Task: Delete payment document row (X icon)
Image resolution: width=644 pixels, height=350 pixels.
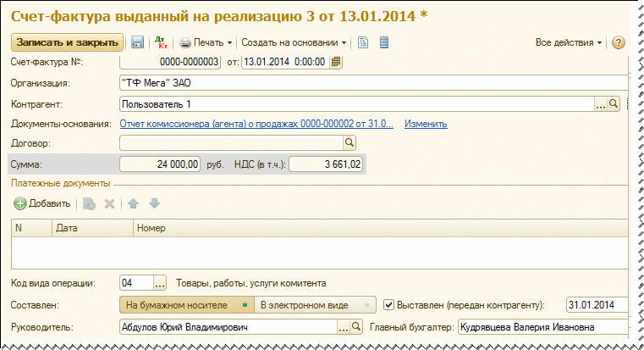Action: 109,203
